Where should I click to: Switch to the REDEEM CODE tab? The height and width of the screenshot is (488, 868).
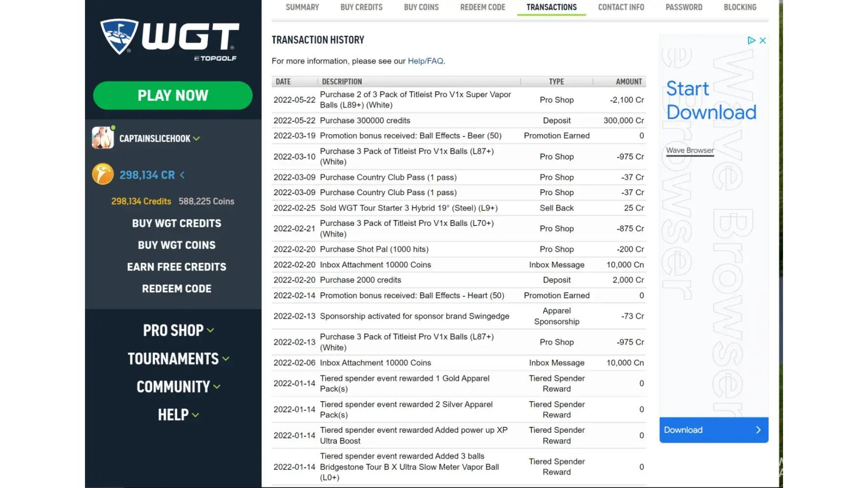482,7
